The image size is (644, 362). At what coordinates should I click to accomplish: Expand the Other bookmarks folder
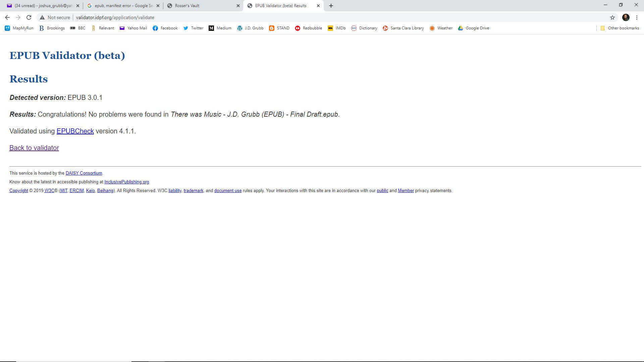[x=619, y=28]
